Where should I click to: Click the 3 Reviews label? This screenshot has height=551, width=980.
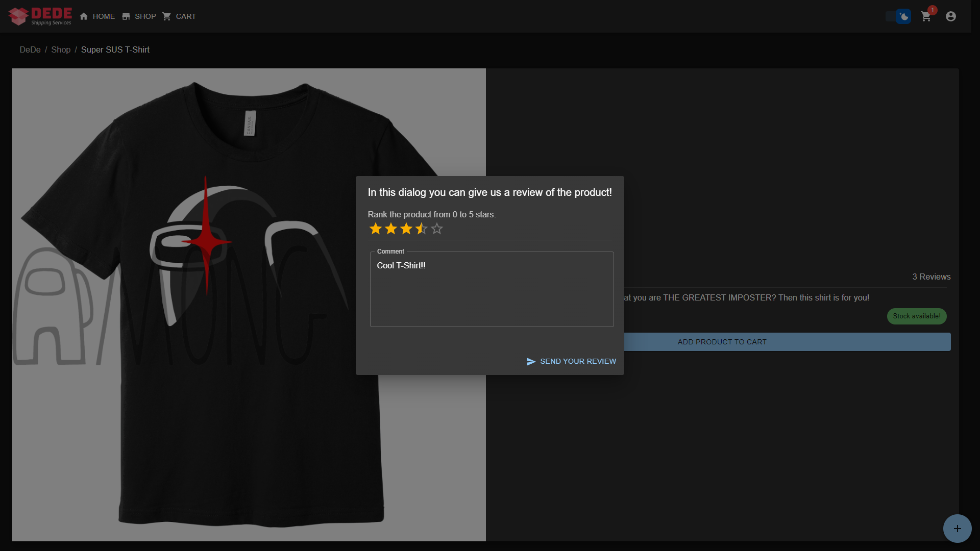[931, 277]
